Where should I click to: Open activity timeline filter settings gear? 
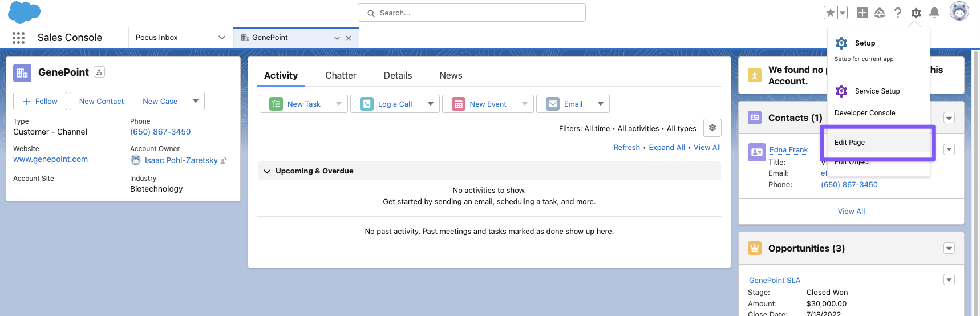712,128
